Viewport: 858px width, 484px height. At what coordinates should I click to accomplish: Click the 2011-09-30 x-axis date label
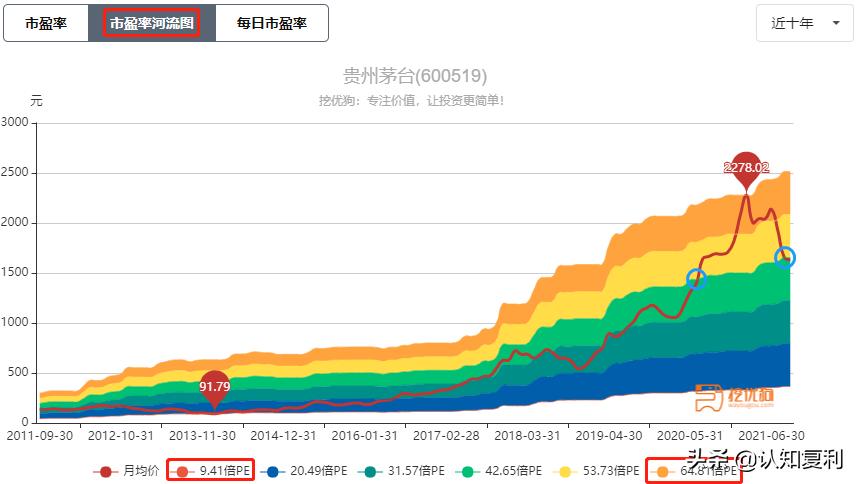39,436
